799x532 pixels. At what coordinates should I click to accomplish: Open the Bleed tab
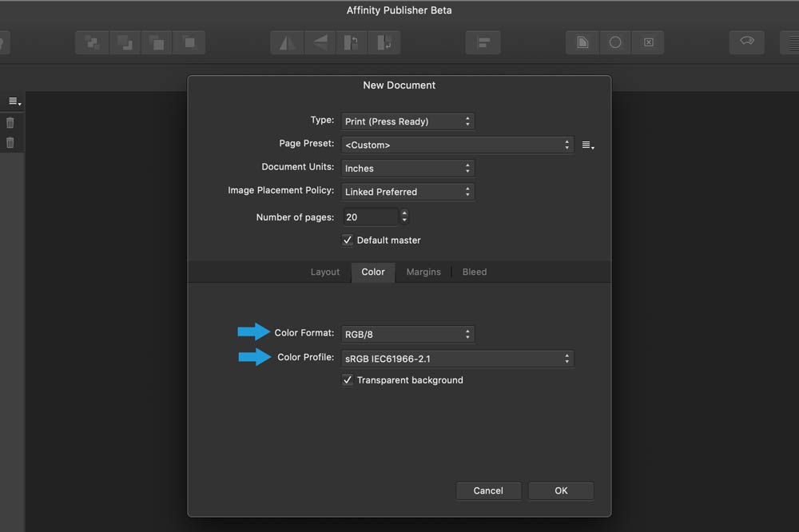(475, 272)
